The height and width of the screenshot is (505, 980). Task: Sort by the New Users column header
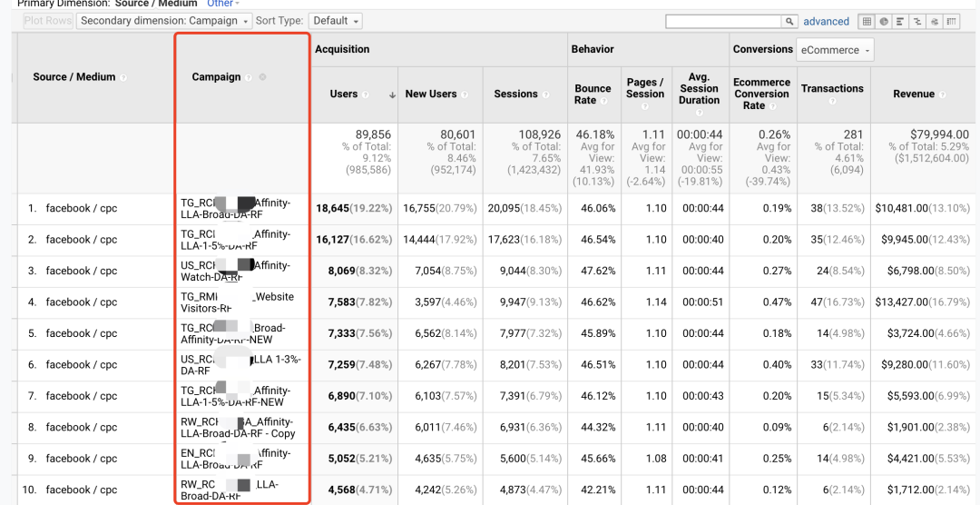point(431,94)
